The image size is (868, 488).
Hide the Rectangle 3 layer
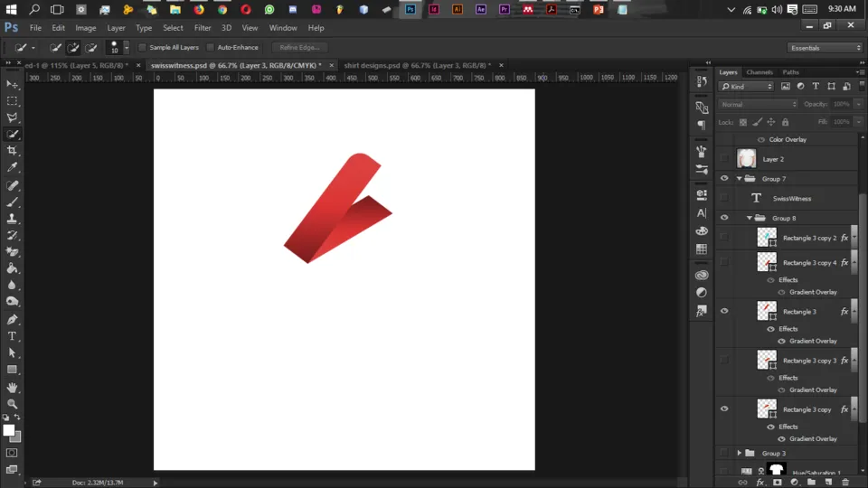click(x=724, y=311)
